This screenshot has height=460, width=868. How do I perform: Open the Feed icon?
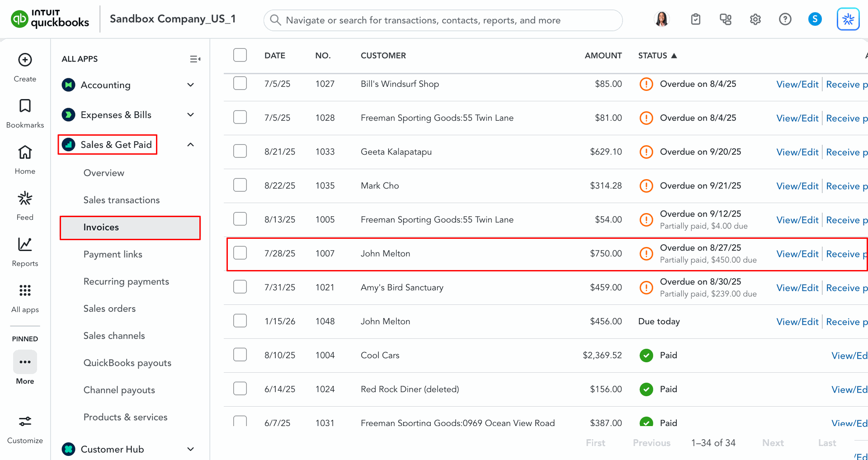click(x=25, y=199)
